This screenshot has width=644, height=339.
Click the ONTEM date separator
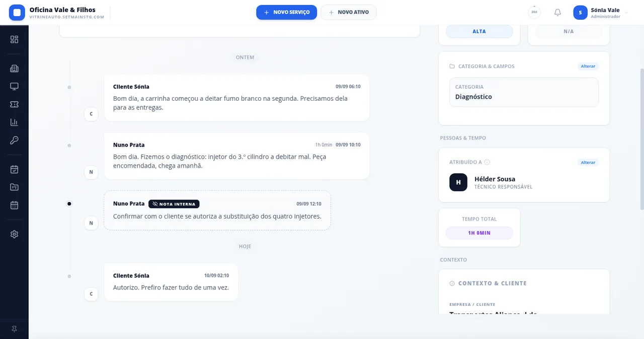(245, 57)
